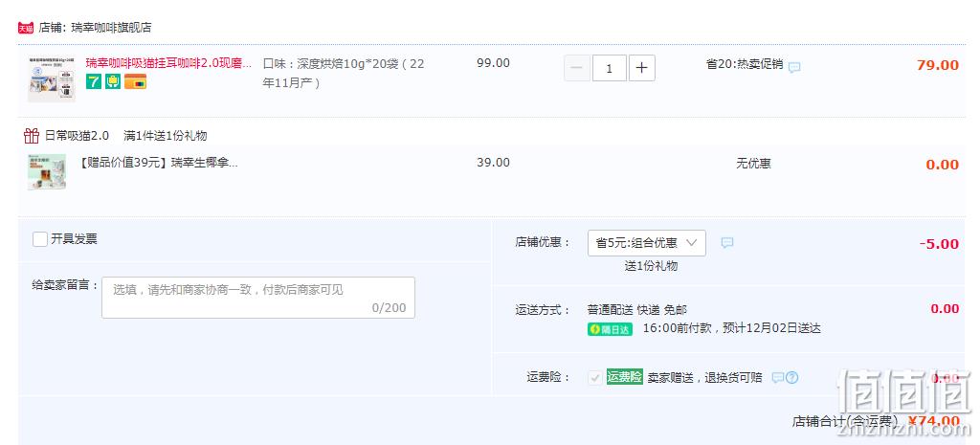Click the 99.00 unit price text

pyautogui.click(x=493, y=63)
